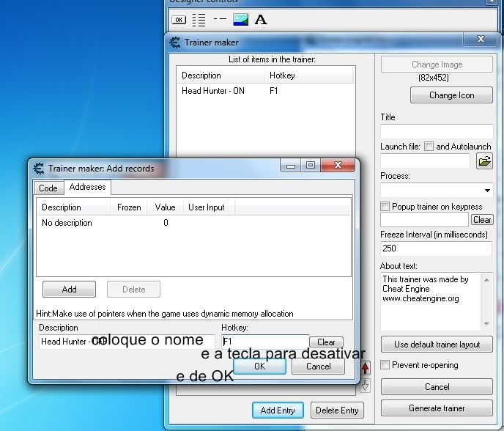
Task: Select the dashed separator line control
Action: pyautogui.click(x=220, y=19)
